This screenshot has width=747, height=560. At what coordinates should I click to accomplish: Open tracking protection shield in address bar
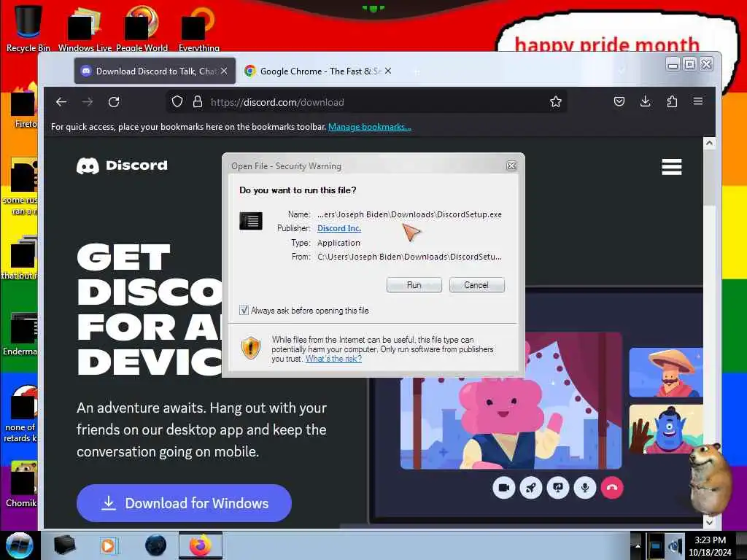pyautogui.click(x=177, y=102)
